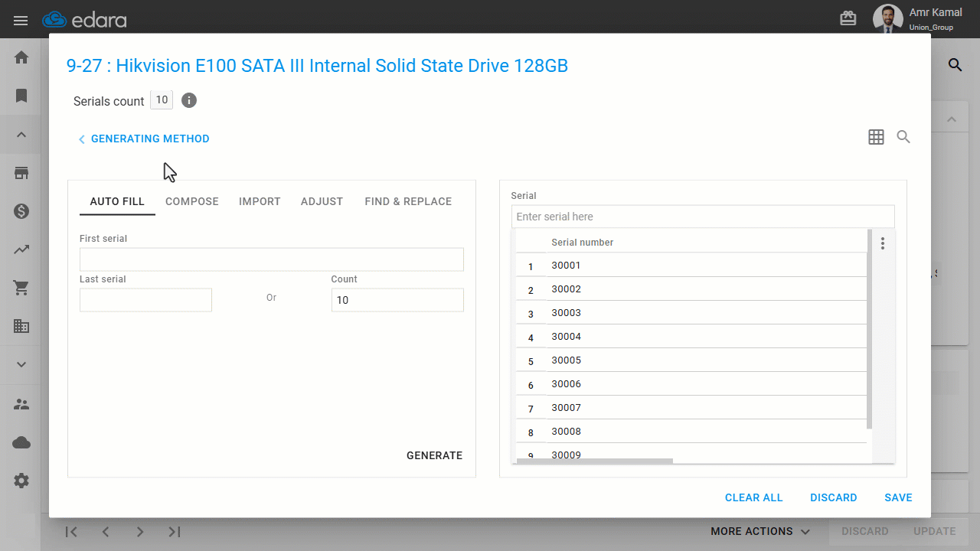Focus the First serial input field
This screenshot has width=980, height=551.
point(272,259)
